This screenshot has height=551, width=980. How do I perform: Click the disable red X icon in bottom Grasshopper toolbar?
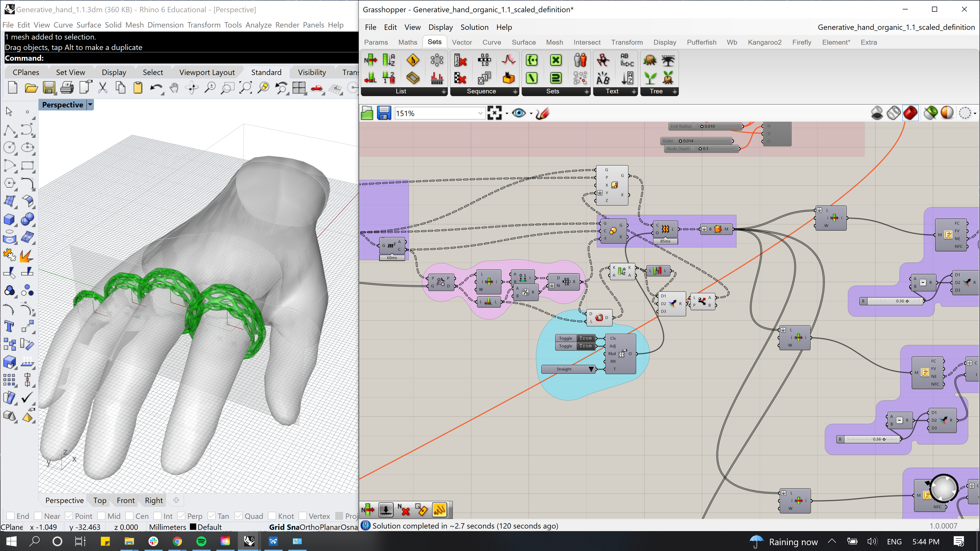(x=404, y=510)
